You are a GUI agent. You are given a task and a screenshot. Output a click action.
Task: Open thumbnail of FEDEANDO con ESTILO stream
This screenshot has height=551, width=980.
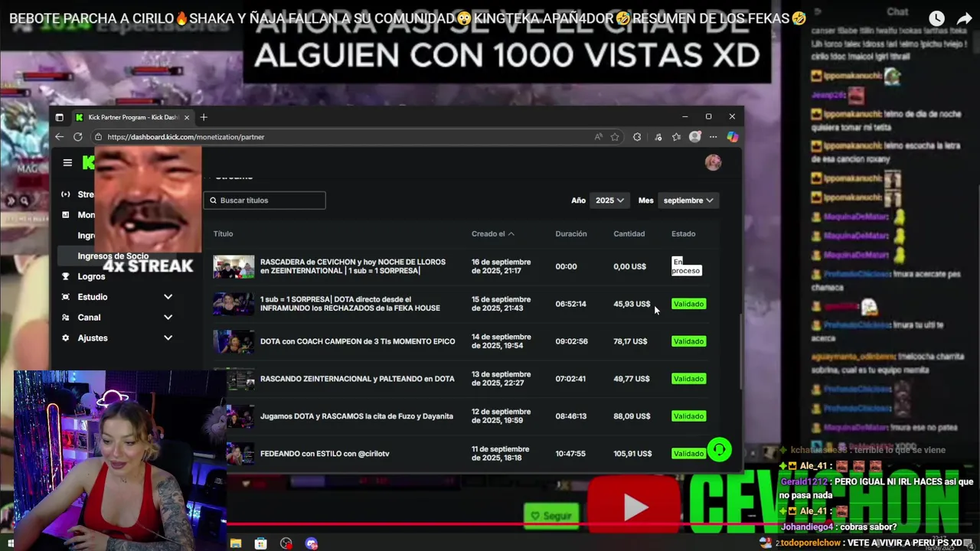click(240, 454)
